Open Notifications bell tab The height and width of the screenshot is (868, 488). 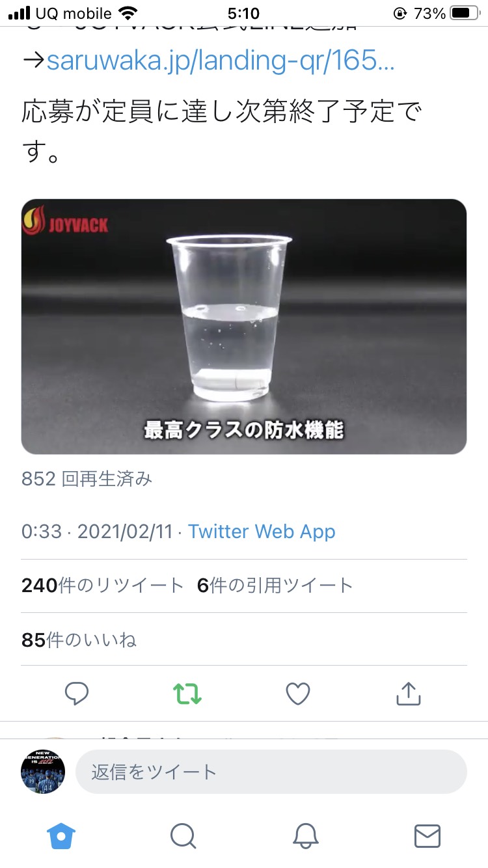pyautogui.click(x=305, y=836)
